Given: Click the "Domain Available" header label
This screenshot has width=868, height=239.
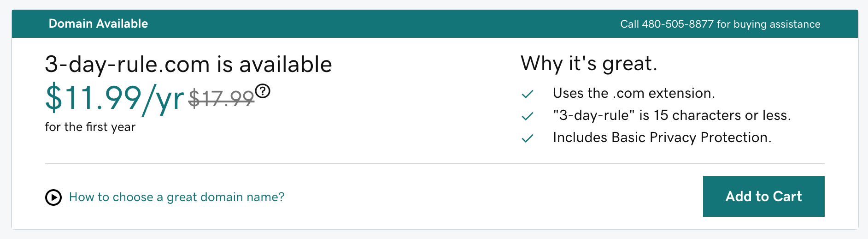Looking at the screenshot, I should tap(98, 24).
